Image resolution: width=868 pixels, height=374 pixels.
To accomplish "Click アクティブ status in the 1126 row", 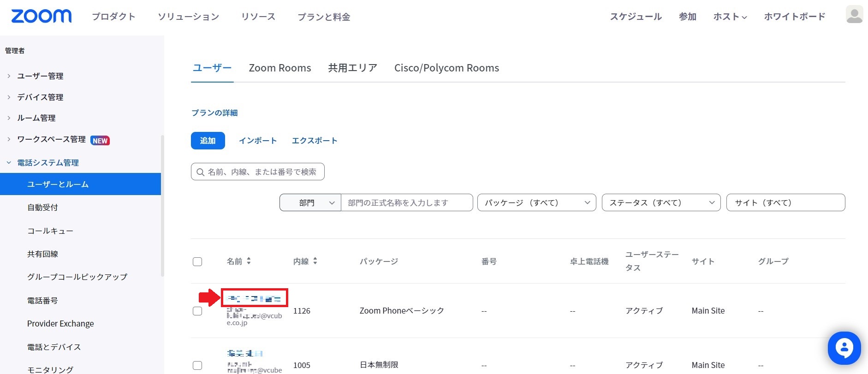I will (644, 311).
